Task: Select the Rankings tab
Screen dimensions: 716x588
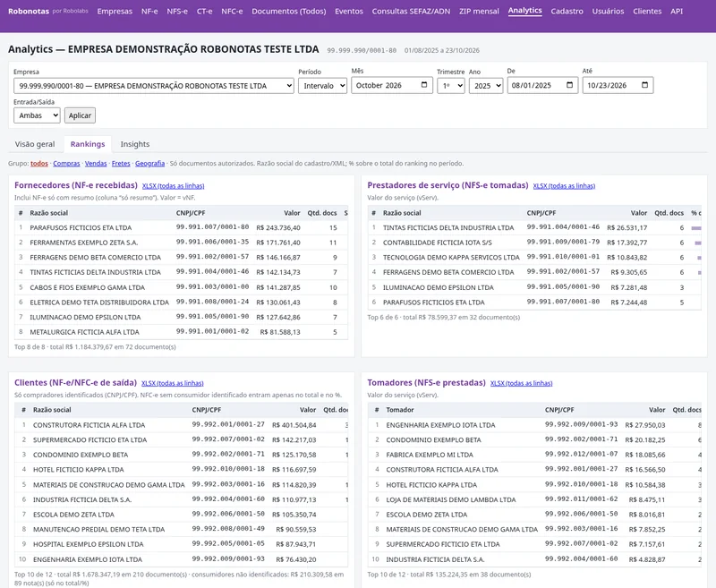Action: [88, 144]
